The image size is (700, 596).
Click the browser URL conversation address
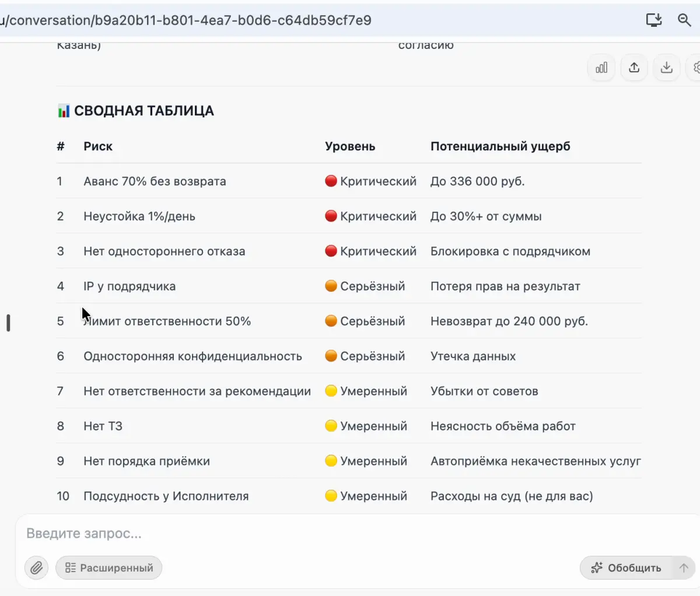pos(185,20)
